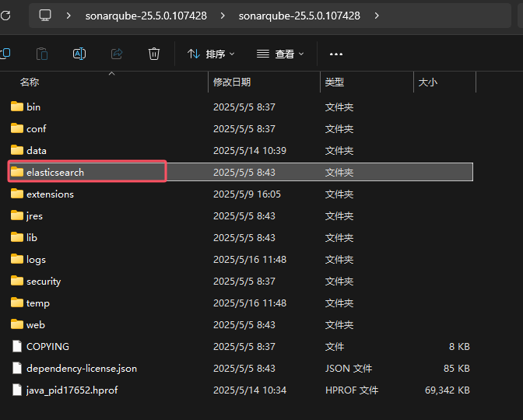Click the logs folder name

(x=36, y=259)
